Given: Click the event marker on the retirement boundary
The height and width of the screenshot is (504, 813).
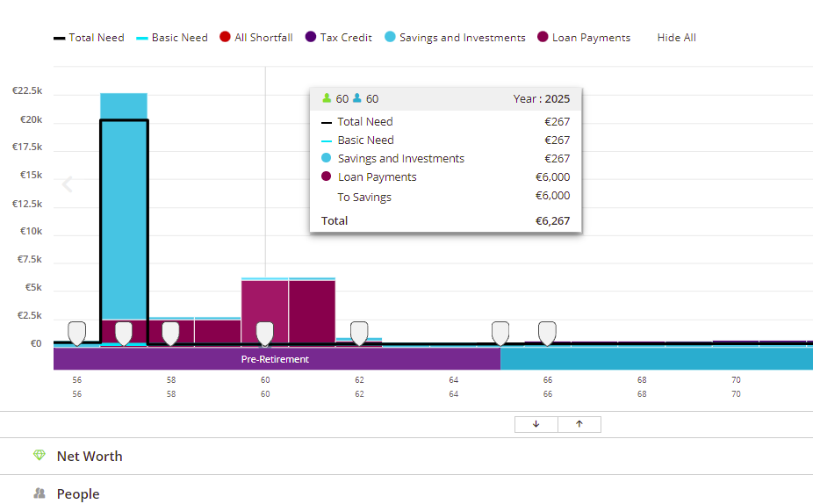Looking at the screenshot, I should tap(500, 334).
